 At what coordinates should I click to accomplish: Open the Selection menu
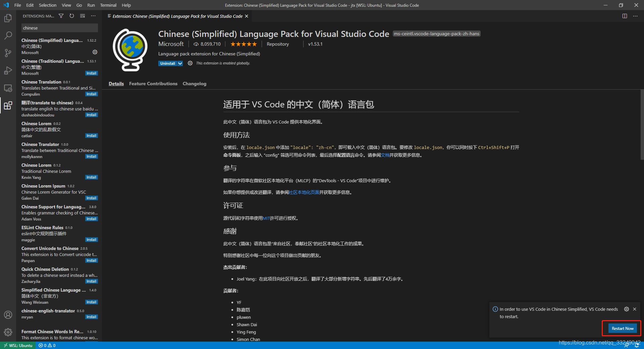pos(48,5)
